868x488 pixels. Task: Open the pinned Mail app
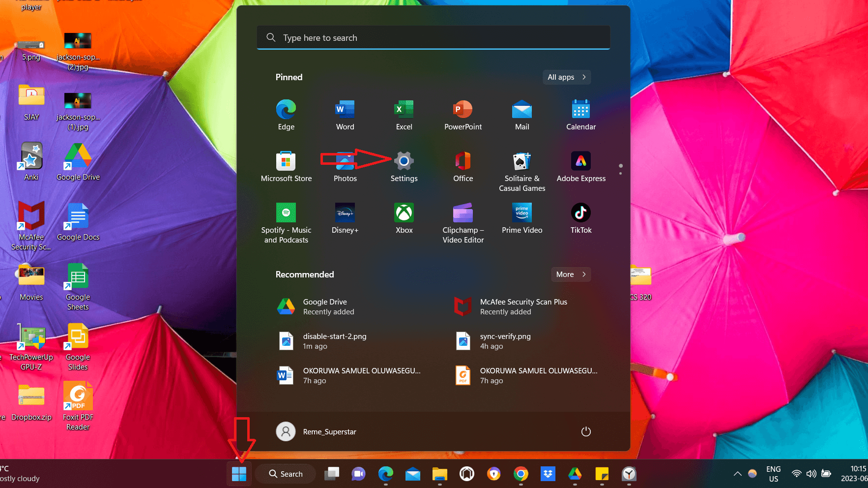(x=522, y=115)
